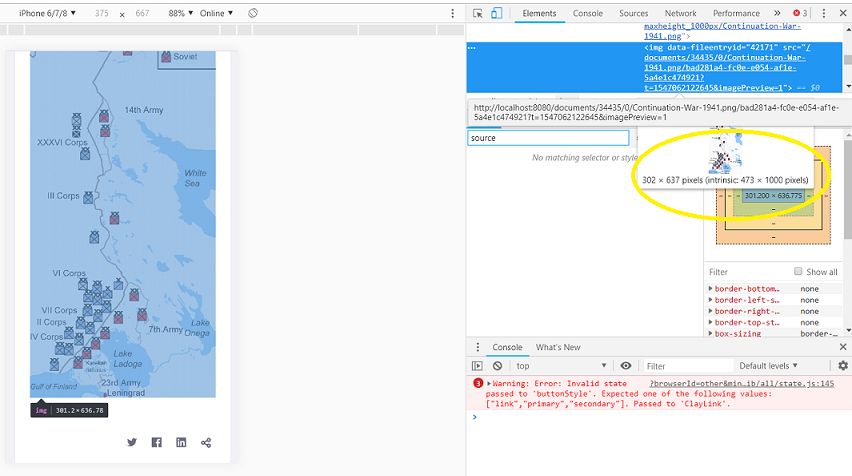852x476 pixels.
Task: Share the article on LinkedIn
Action: point(181,442)
